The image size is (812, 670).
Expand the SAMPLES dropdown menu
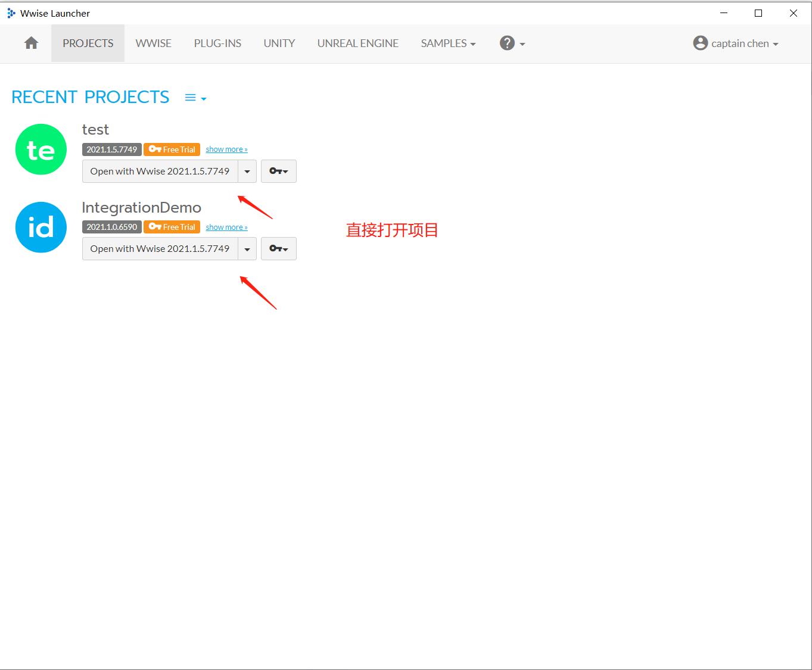click(x=448, y=43)
